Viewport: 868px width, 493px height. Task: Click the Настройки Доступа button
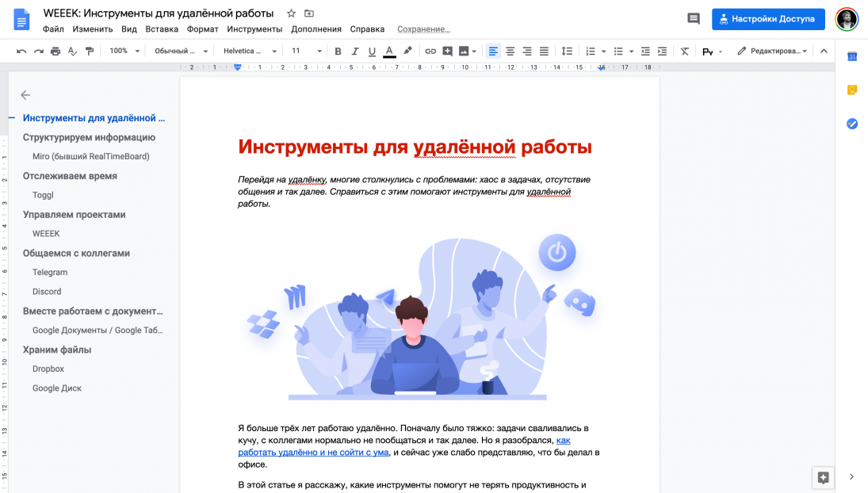click(768, 19)
